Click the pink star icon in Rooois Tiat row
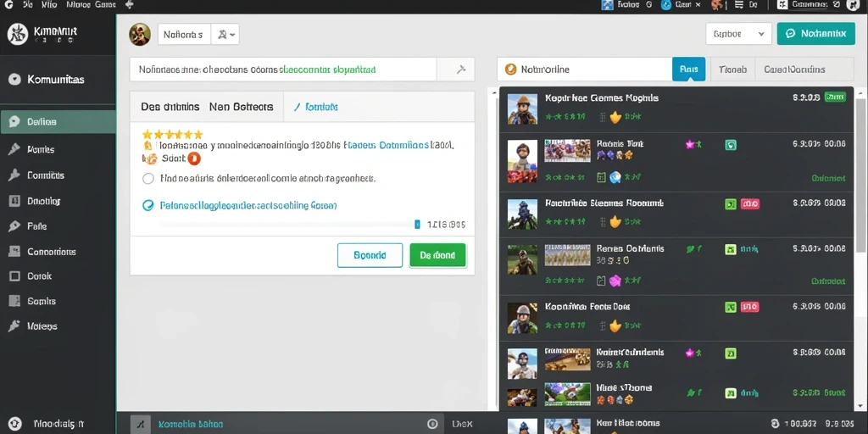Image resolution: width=868 pixels, height=434 pixels. pos(690,144)
